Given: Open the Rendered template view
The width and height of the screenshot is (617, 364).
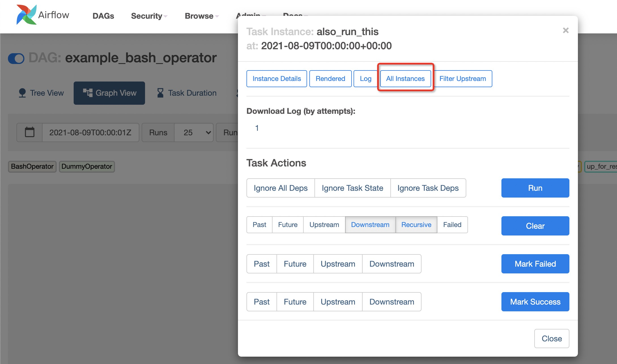Looking at the screenshot, I should [x=330, y=79].
